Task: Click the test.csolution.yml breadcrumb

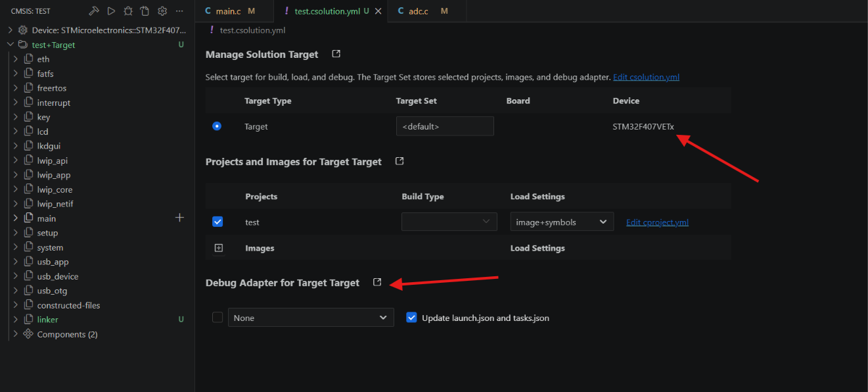Action: click(x=252, y=30)
